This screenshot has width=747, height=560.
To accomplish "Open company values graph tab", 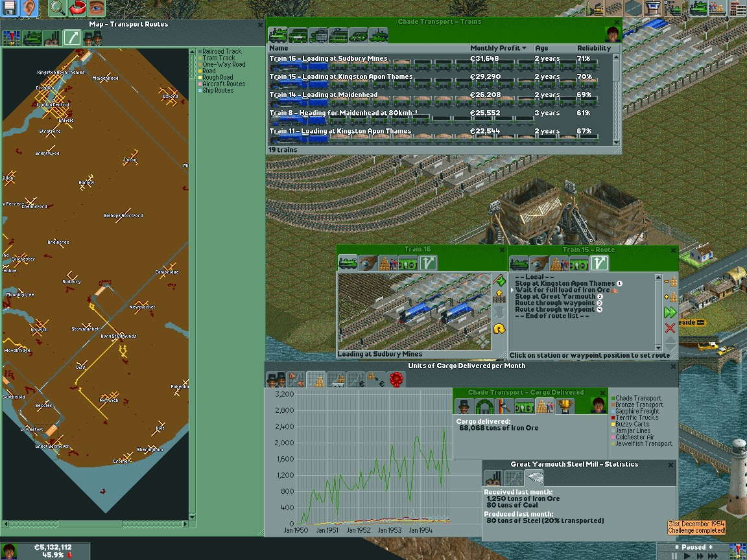I will [x=355, y=380].
